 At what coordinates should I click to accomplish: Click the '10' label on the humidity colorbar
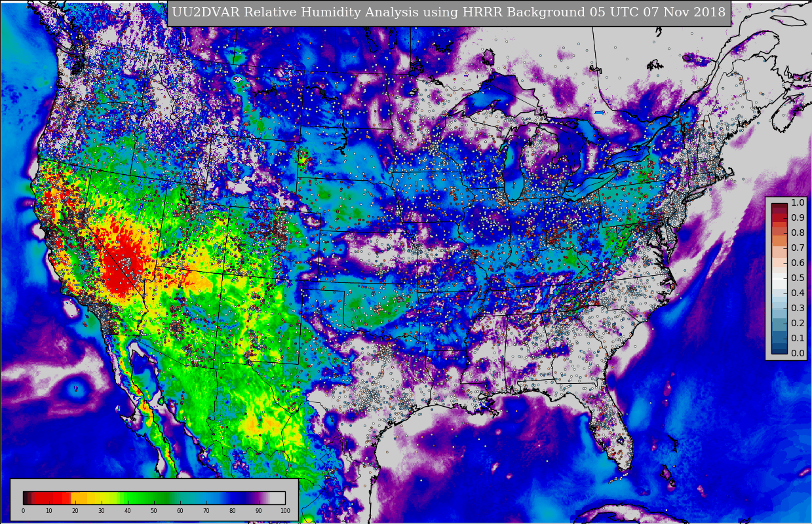(49, 511)
